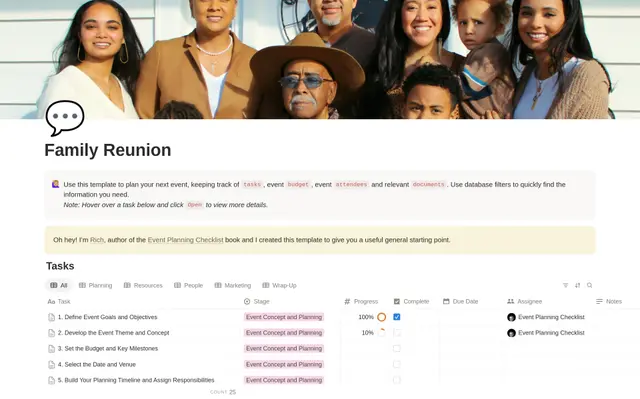The width and height of the screenshot is (640, 399).
Task: Click Stage tag in Define Event Goals row
Action: click(284, 317)
